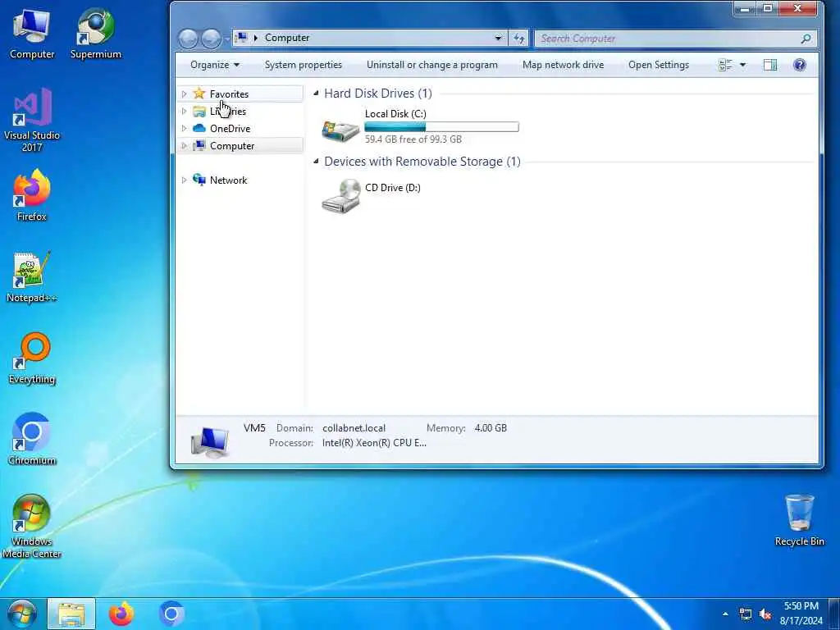Launch Firefox from the taskbar
This screenshot has height=630, width=840.
coord(121,614)
